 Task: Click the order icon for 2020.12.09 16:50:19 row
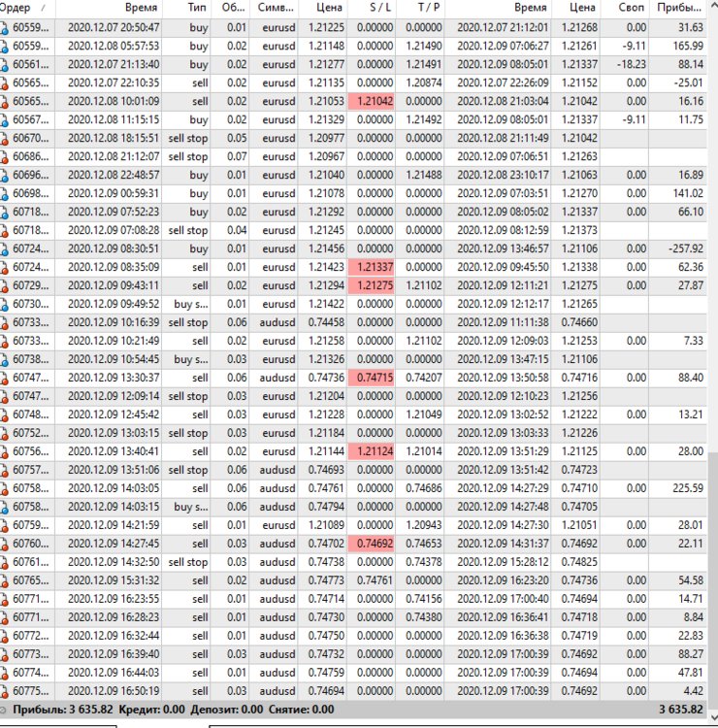4,692
